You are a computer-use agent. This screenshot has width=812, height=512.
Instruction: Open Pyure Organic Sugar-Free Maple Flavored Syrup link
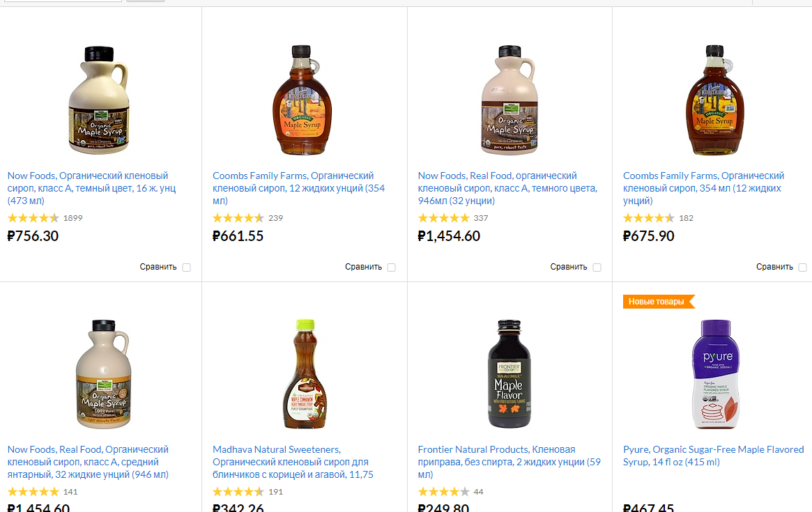coord(714,456)
